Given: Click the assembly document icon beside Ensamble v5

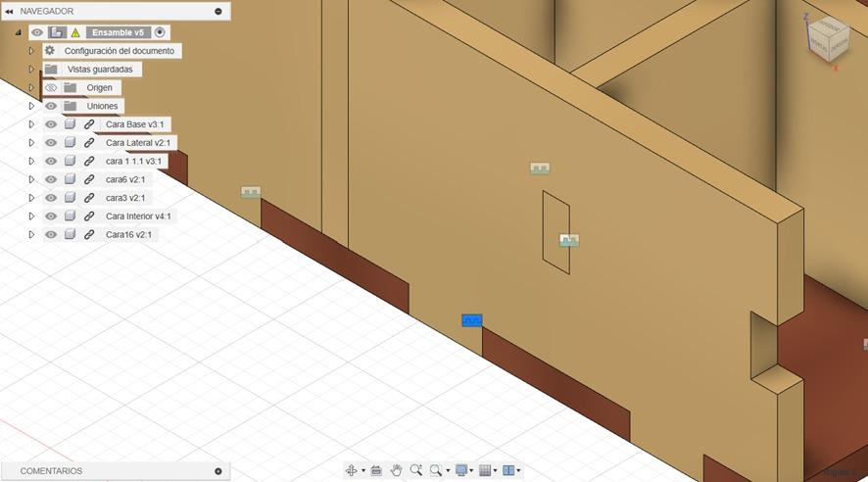Looking at the screenshot, I should pyautogui.click(x=57, y=32).
